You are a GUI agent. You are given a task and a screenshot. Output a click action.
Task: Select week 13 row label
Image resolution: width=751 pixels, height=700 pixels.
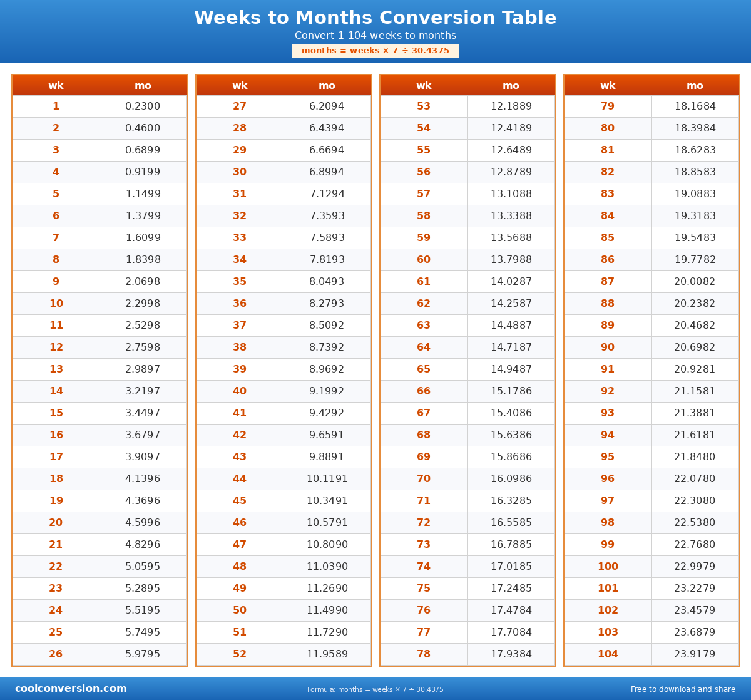click(x=56, y=369)
